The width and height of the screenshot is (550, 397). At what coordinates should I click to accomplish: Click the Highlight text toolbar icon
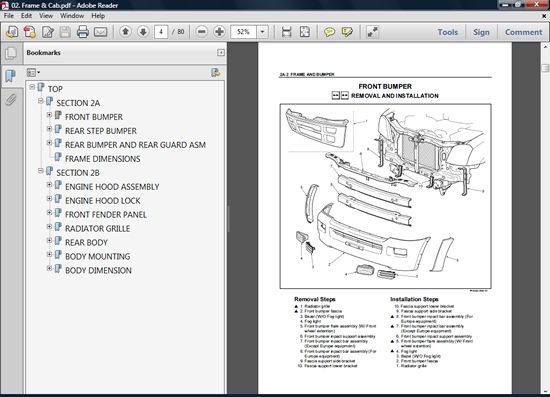pyautogui.click(x=347, y=32)
